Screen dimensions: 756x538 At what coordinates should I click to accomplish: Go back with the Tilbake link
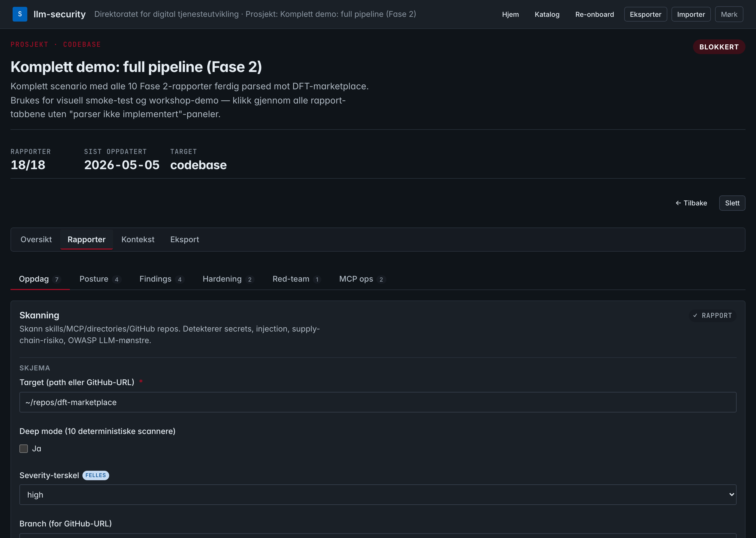691,203
